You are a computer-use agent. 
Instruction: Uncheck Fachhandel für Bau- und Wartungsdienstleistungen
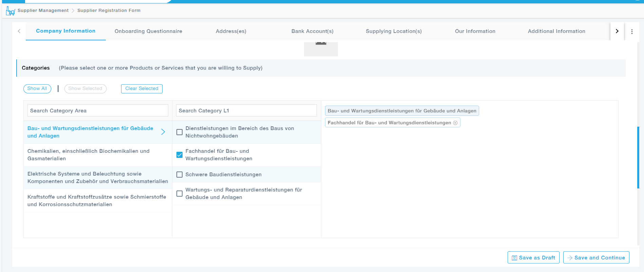pos(179,155)
